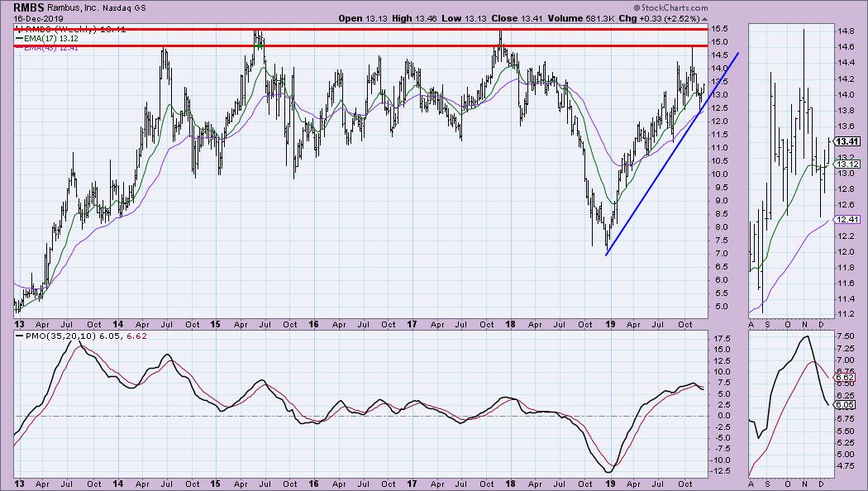Viewport: 868px width, 491px height.
Task: Click the 14.8 label on the mini chart axis
Action: (846, 31)
